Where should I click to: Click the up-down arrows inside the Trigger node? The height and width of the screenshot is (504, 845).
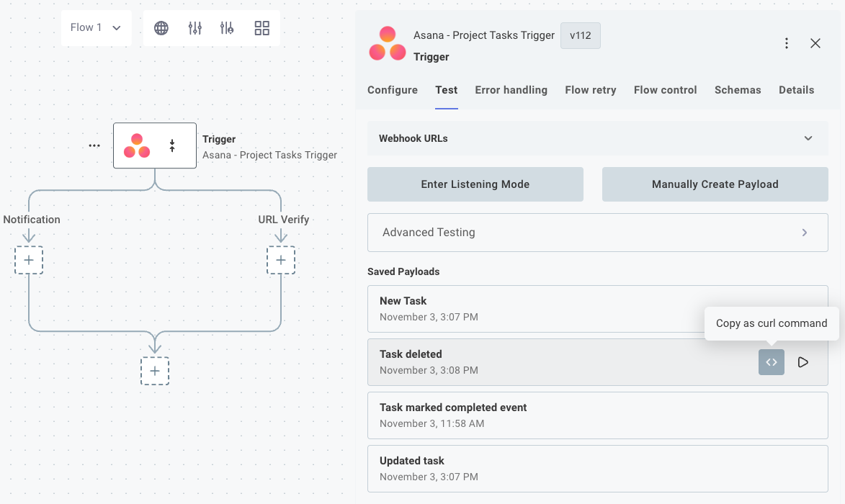(172, 145)
